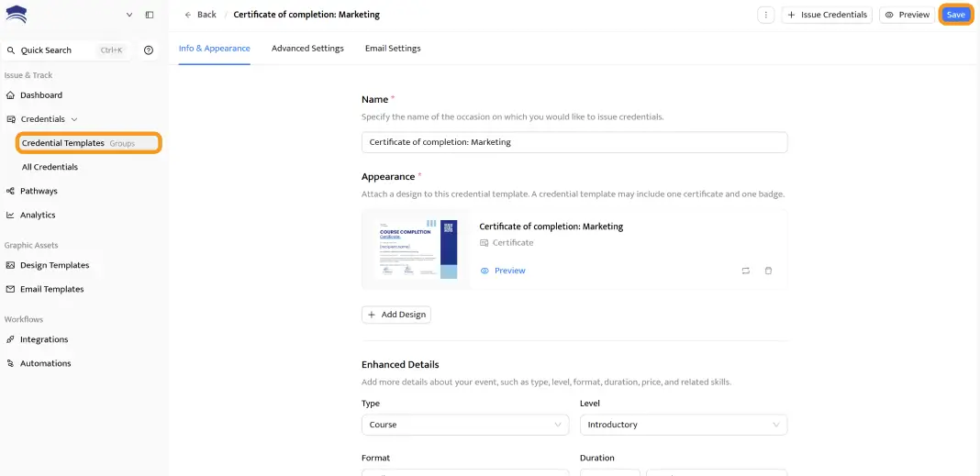Screen dimensions: 980x476
Task: Click the Add Design button
Action: tap(396, 315)
